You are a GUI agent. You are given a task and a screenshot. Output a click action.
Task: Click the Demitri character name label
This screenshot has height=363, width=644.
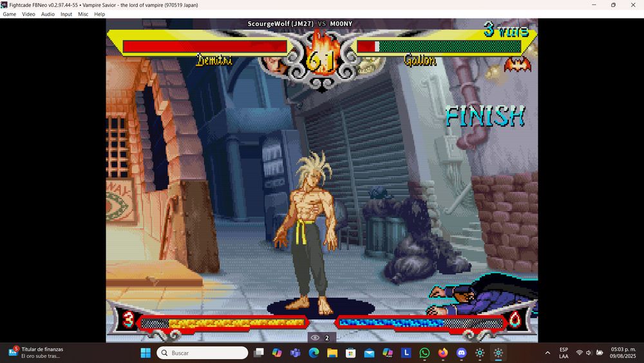tap(214, 61)
